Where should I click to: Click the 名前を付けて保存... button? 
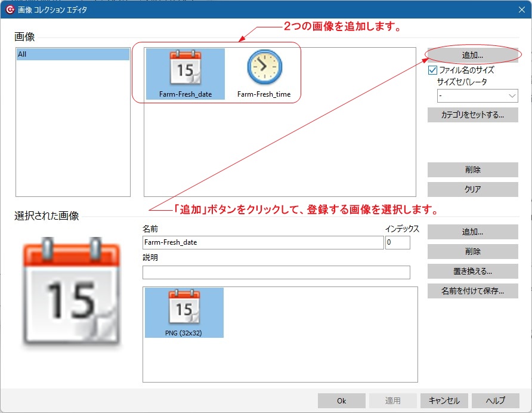(x=472, y=291)
